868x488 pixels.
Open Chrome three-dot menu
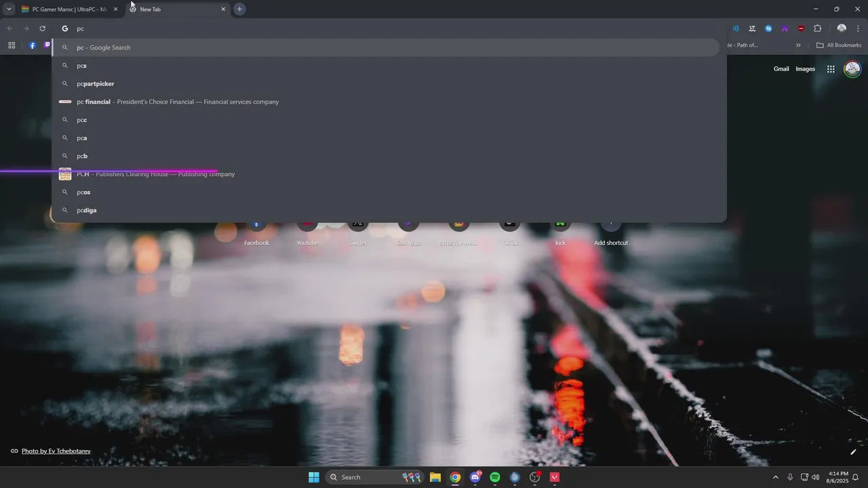(x=859, y=28)
